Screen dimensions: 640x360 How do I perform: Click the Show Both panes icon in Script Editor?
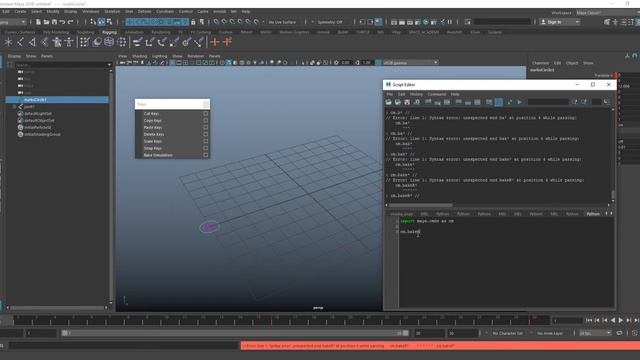pos(477,102)
